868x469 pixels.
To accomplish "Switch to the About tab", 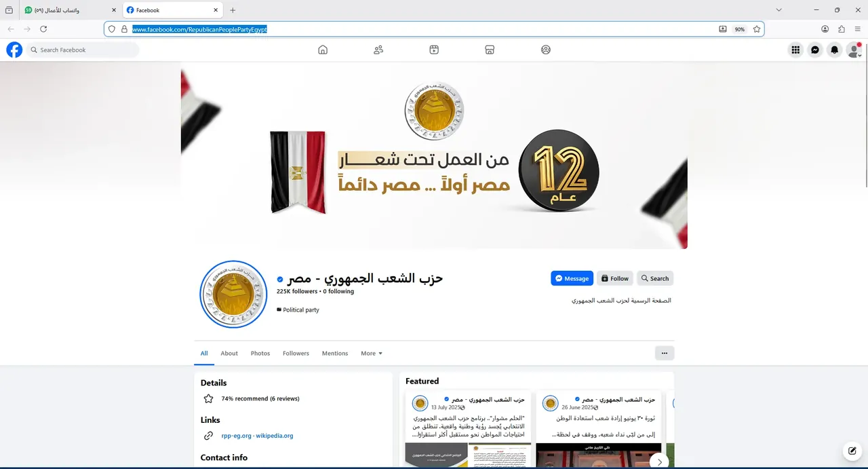I will tap(229, 353).
